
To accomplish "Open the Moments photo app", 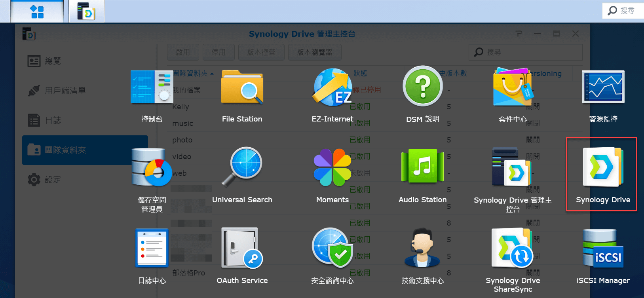I will [332, 175].
